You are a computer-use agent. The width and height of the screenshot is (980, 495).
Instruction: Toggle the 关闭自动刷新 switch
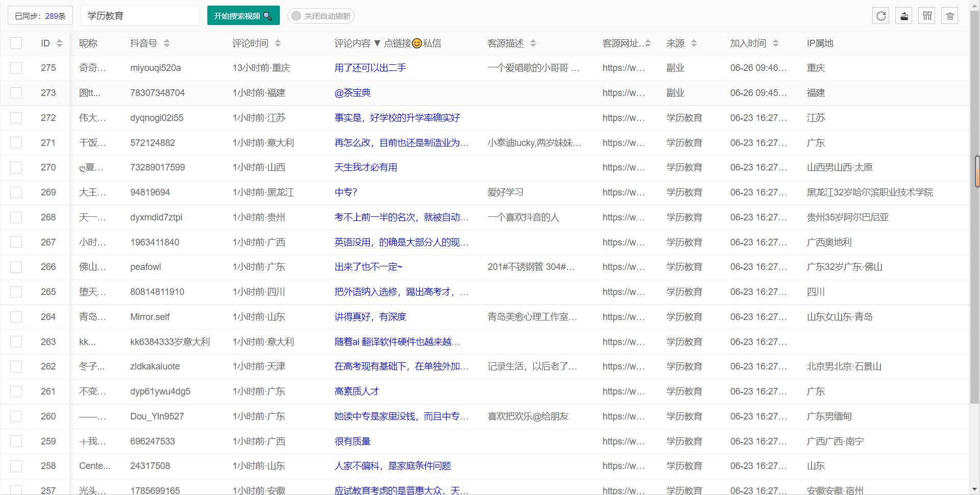296,15
